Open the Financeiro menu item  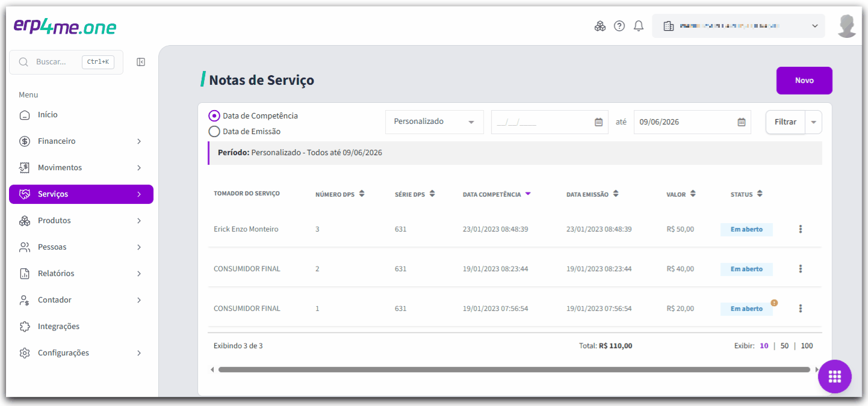pos(81,141)
